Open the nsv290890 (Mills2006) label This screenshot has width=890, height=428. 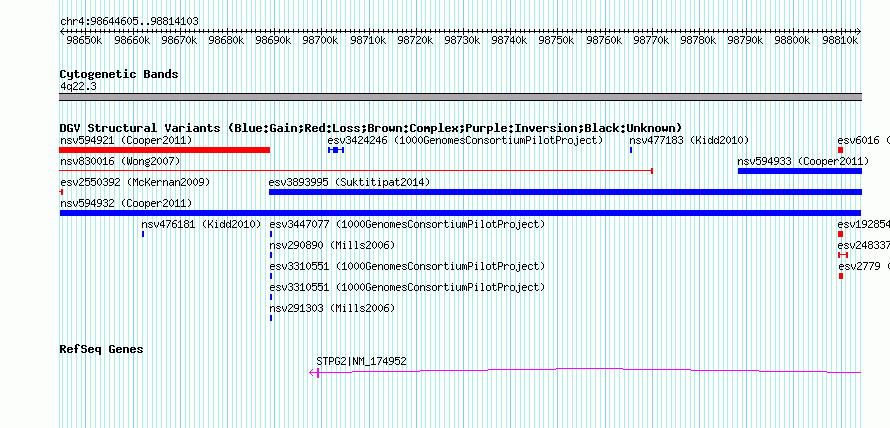[x=332, y=245]
